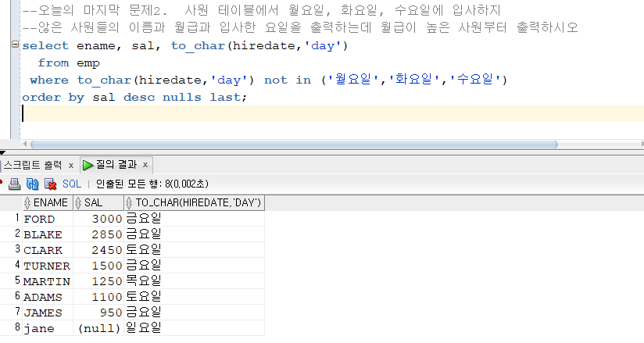Switch to the 스크립트 출력 tab

click(33, 165)
